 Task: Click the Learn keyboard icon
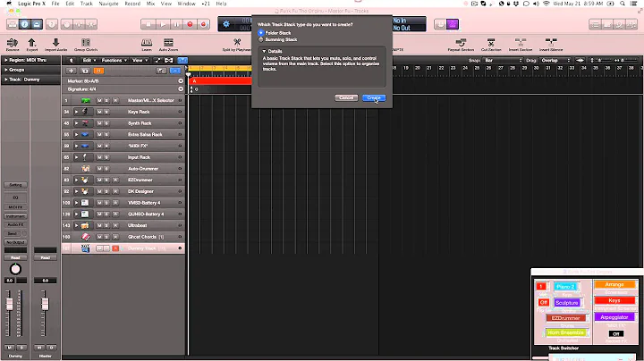tap(147, 43)
